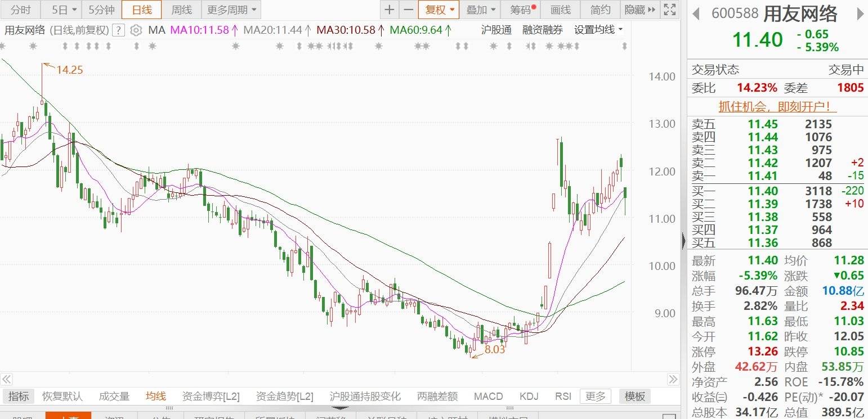
Task: Click 买五 bid price 11.36
Action: (763, 243)
